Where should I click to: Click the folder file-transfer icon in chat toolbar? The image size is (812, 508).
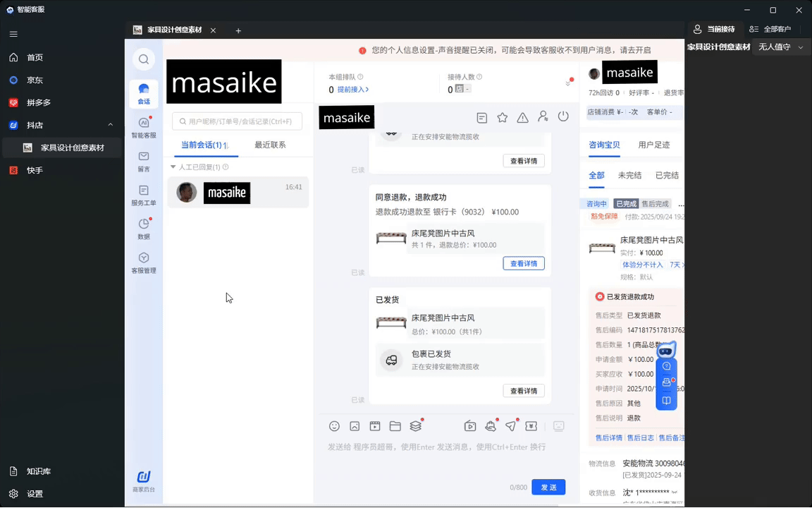(x=395, y=426)
